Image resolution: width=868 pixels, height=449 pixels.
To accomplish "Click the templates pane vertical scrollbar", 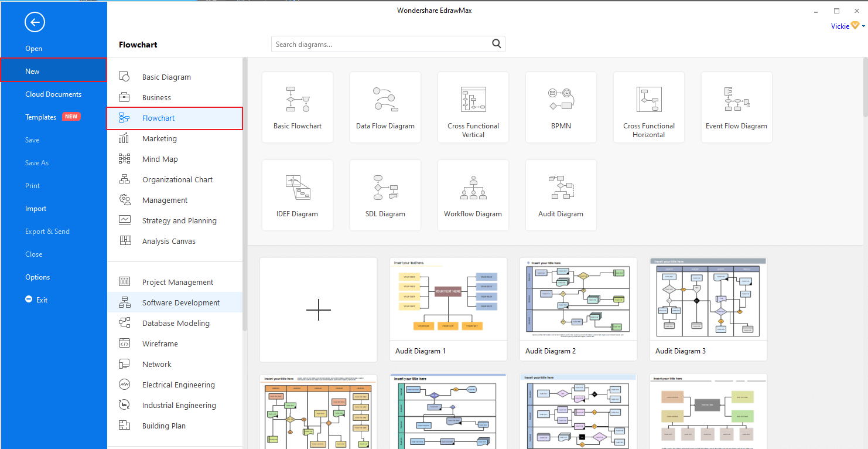I will pyautogui.click(x=866, y=87).
